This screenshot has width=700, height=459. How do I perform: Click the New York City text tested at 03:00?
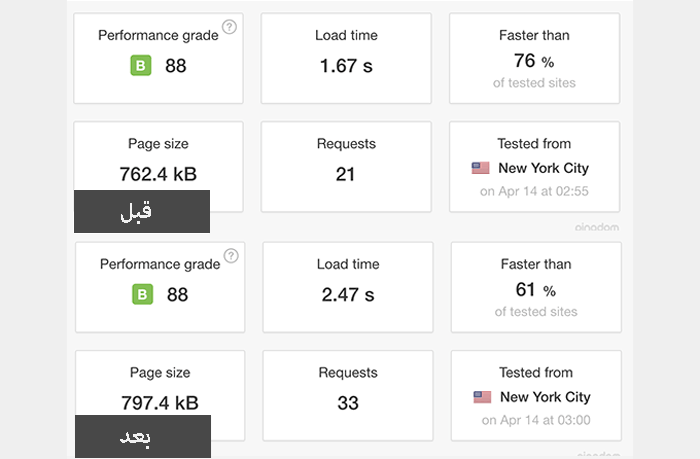coord(545,397)
